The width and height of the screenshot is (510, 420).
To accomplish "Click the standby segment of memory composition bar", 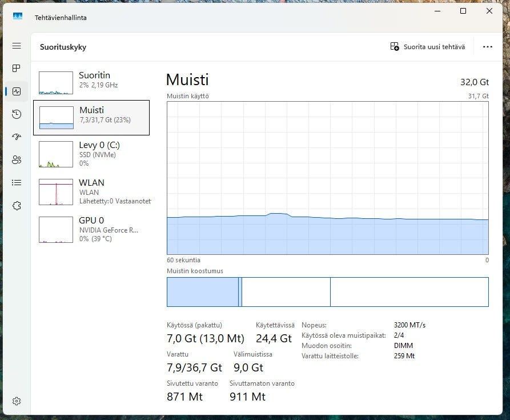I will click(286, 292).
